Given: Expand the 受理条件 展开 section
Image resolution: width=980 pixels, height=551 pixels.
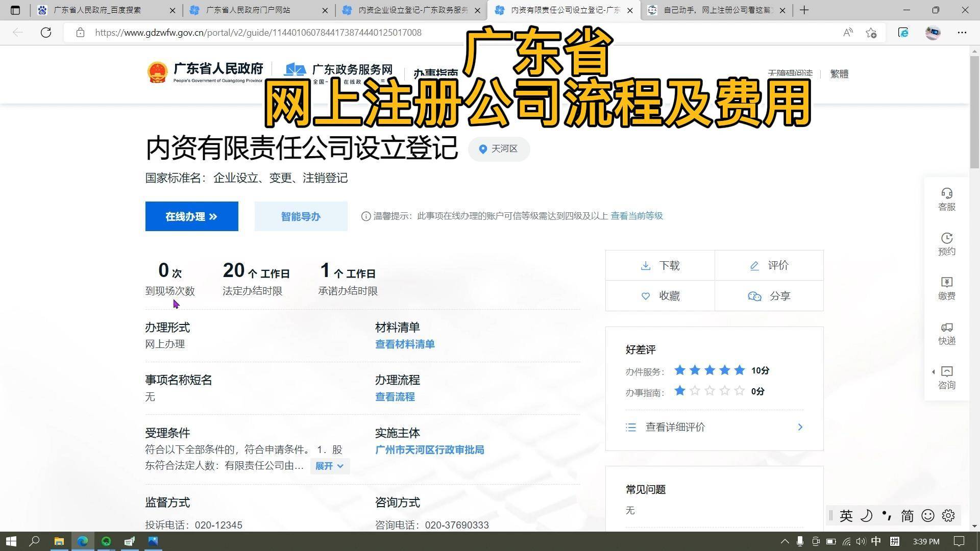Looking at the screenshot, I should coord(330,466).
